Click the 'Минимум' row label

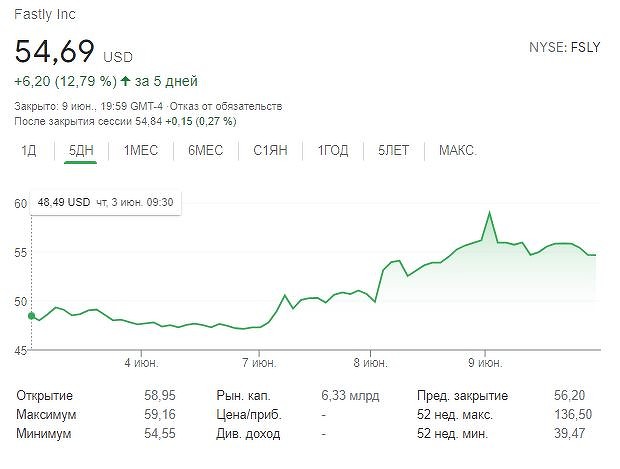pyautogui.click(x=43, y=433)
